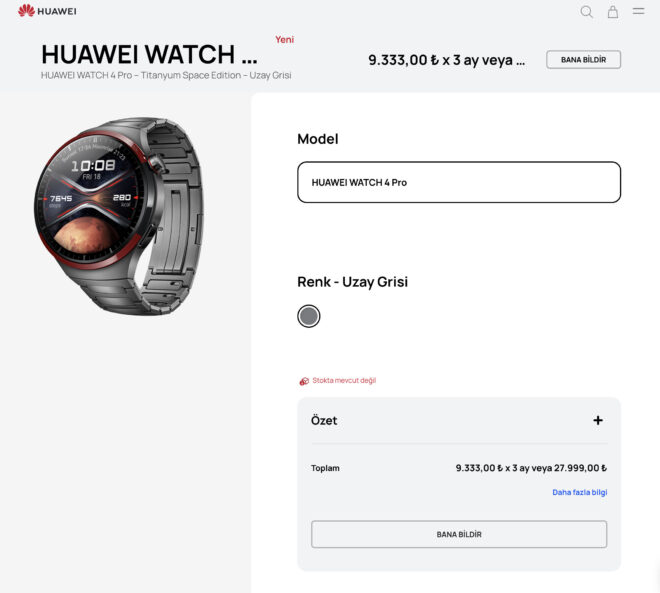This screenshot has width=660, height=593.
Task: Click the HUAWEI WATCH product title heading
Action: 149,55
